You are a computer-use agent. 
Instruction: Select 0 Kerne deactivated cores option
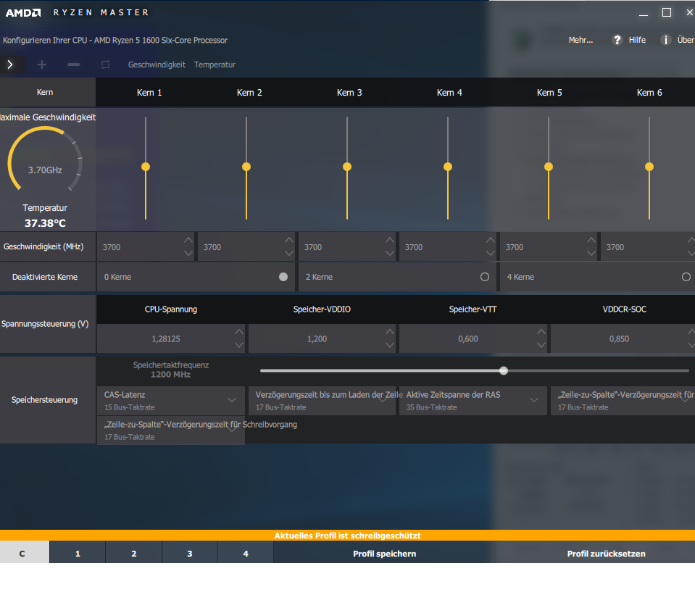click(283, 277)
